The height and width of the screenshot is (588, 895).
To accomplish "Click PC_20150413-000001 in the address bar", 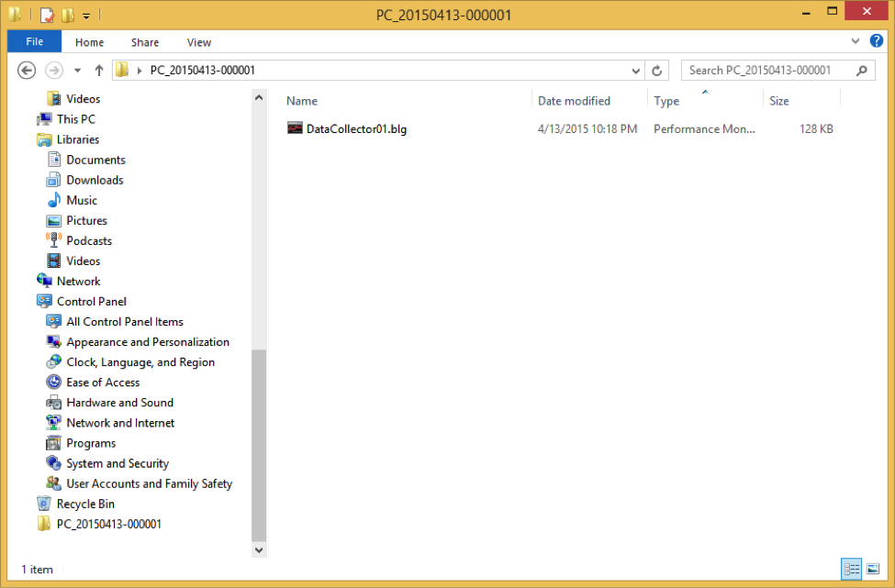I will pos(203,70).
